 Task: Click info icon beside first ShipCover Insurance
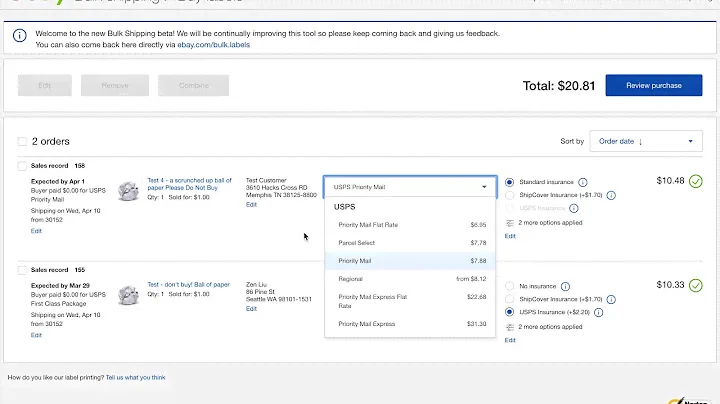pos(612,195)
